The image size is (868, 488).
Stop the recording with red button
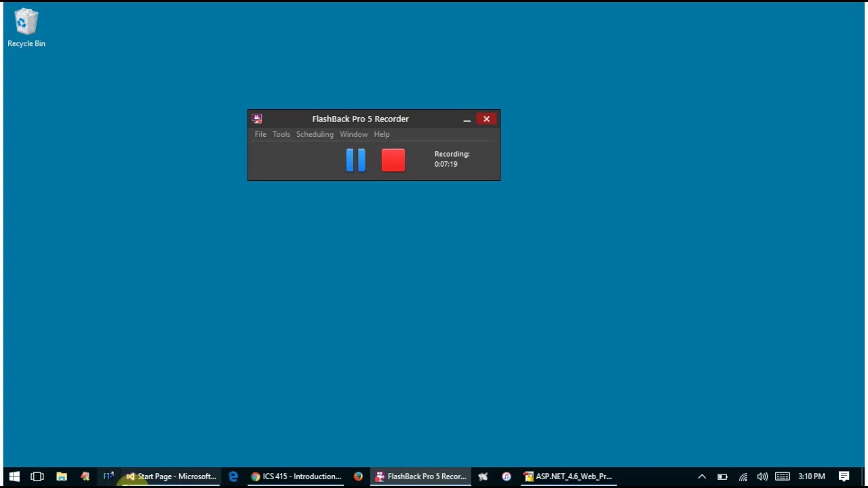point(393,160)
